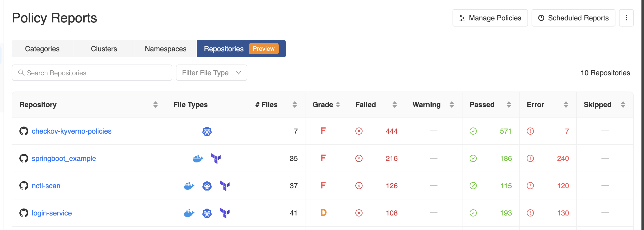Click the passed checkmark icon for nctl-scan
Viewport: 644px width, 230px height.
click(473, 186)
